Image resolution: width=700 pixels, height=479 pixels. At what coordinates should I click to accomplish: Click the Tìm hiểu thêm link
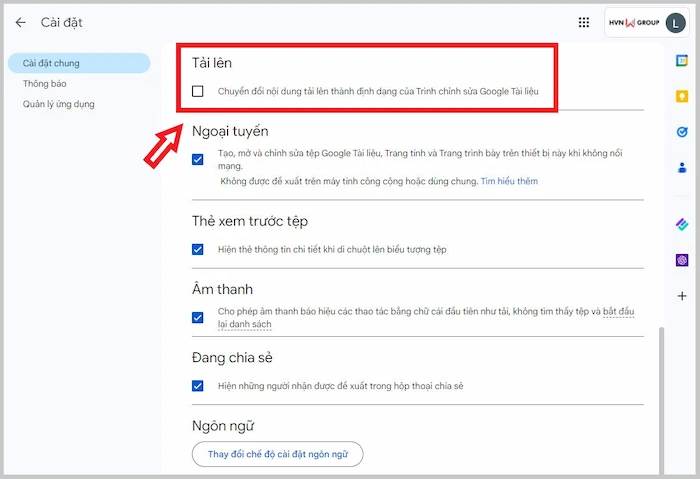tap(509, 181)
